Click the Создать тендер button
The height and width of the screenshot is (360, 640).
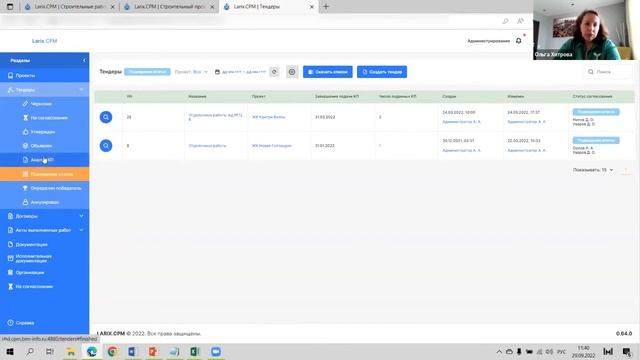(382, 72)
